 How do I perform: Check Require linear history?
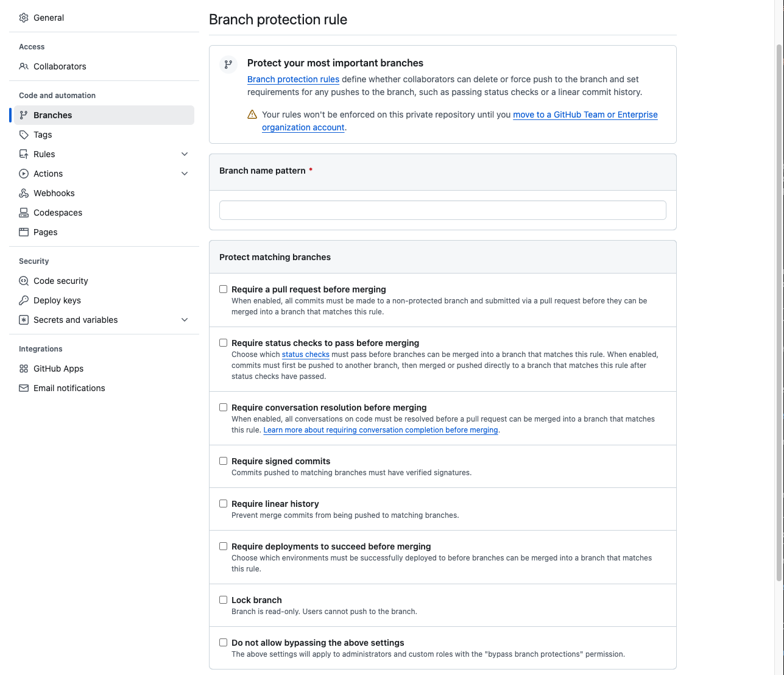coord(223,503)
